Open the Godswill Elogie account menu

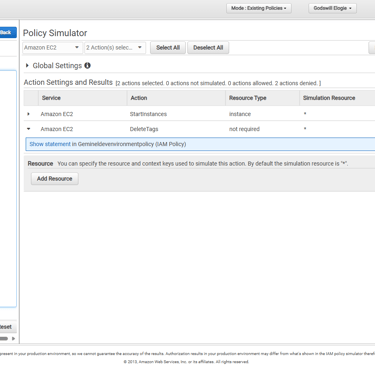tap(332, 8)
